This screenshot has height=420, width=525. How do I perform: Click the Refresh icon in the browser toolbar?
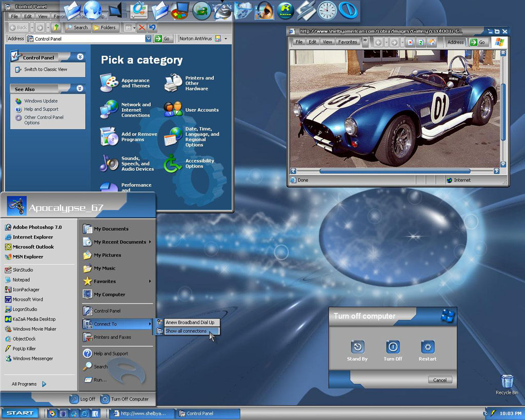[x=421, y=42]
